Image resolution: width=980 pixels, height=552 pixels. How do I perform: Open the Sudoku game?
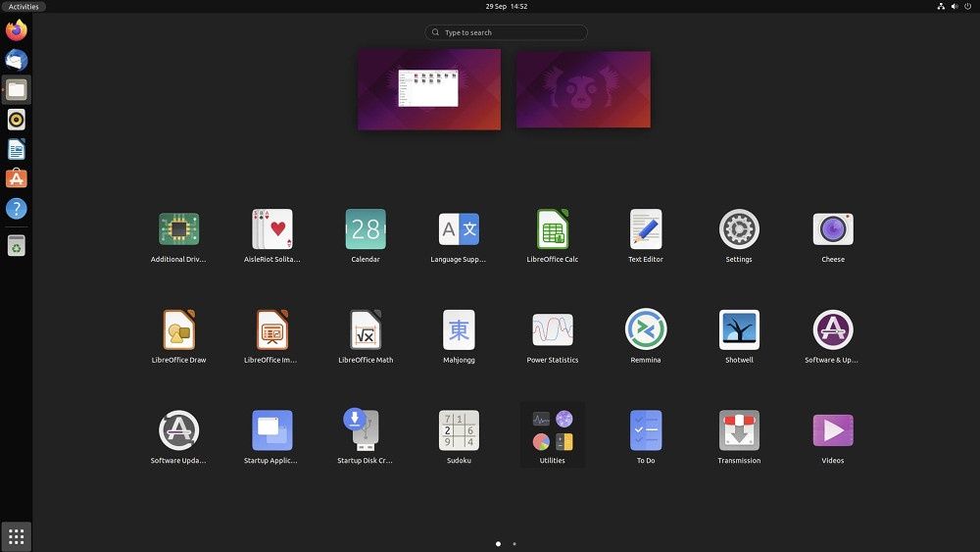click(459, 430)
